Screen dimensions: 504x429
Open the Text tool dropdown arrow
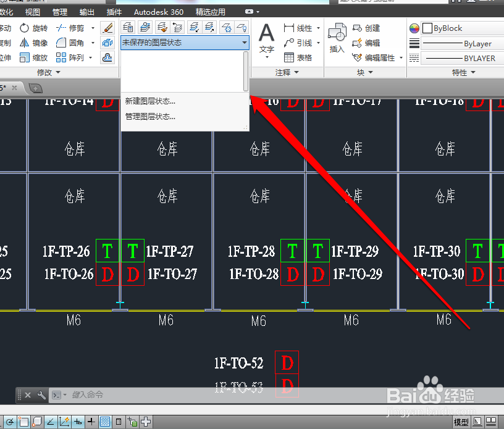pyautogui.click(x=267, y=57)
